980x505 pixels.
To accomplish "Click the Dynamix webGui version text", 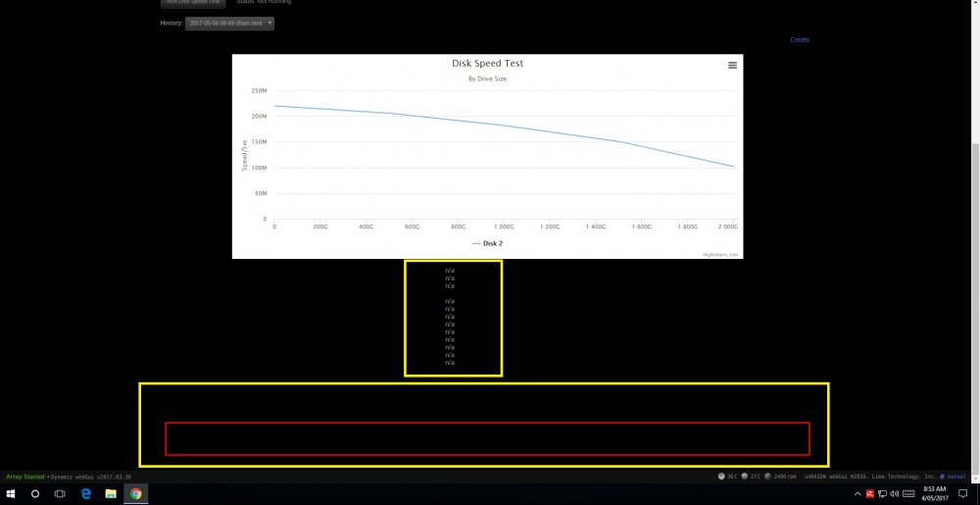I will click(x=90, y=477).
